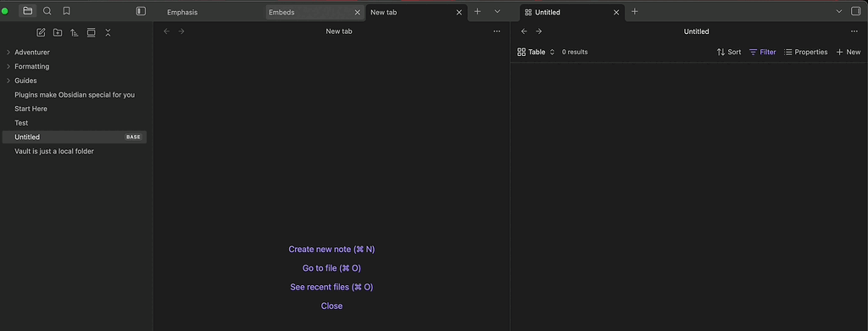This screenshot has width=868, height=331.
Task: Click the Create new note link
Action: point(331,250)
